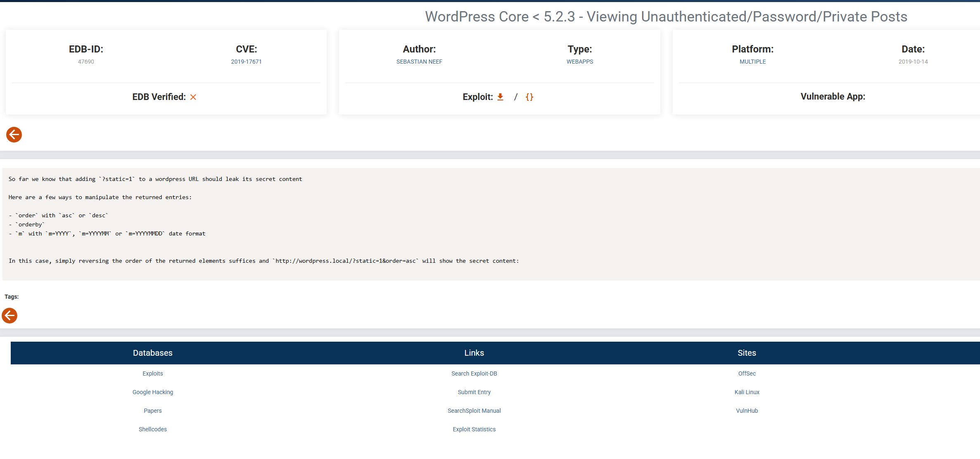Click the line 'Here are a few ways'
The height and width of the screenshot is (459, 980).
click(x=100, y=197)
